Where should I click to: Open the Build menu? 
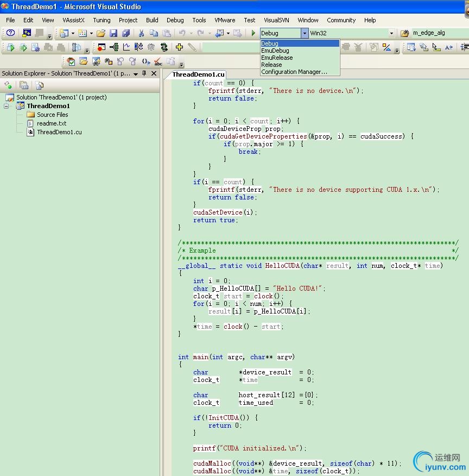[152, 20]
